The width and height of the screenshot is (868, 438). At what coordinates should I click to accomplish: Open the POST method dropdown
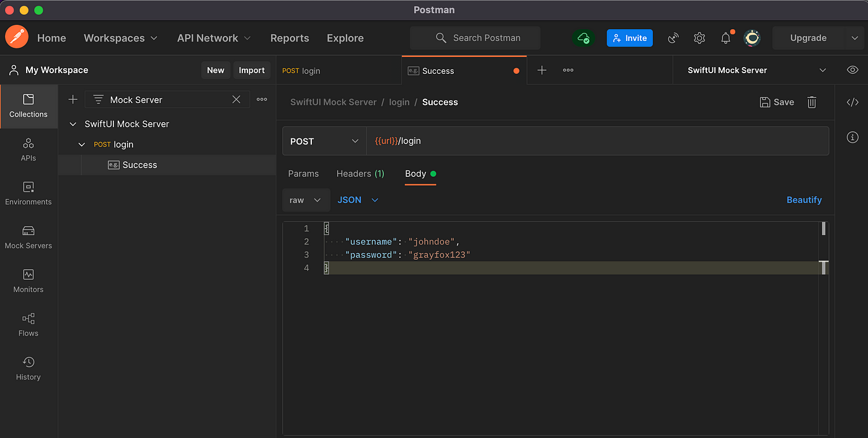coord(324,141)
